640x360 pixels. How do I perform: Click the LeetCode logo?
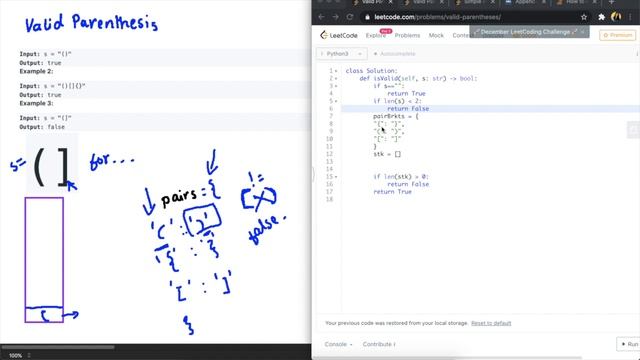(x=339, y=36)
